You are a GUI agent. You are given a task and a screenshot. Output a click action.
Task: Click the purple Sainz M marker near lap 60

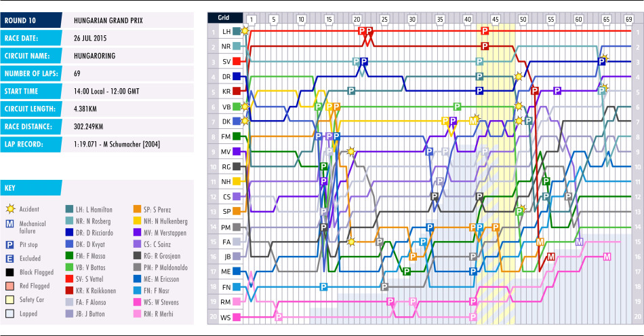point(579,242)
